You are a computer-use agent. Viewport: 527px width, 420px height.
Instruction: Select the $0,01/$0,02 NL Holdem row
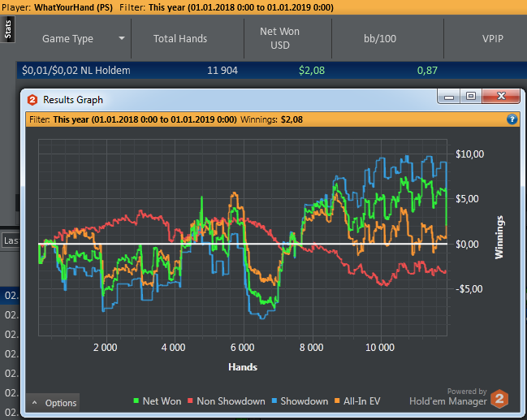point(272,71)
